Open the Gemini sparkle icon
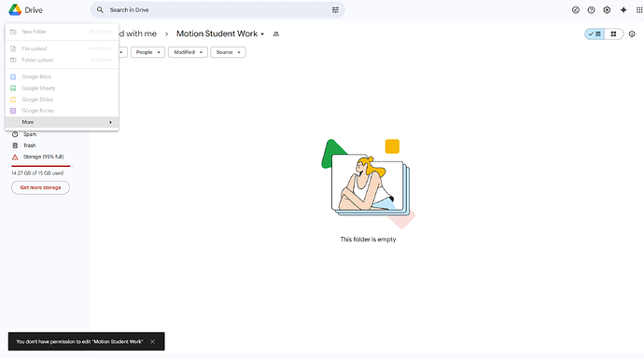The height and width of the screenshot is (358, 644). click(x=623, y=10)
